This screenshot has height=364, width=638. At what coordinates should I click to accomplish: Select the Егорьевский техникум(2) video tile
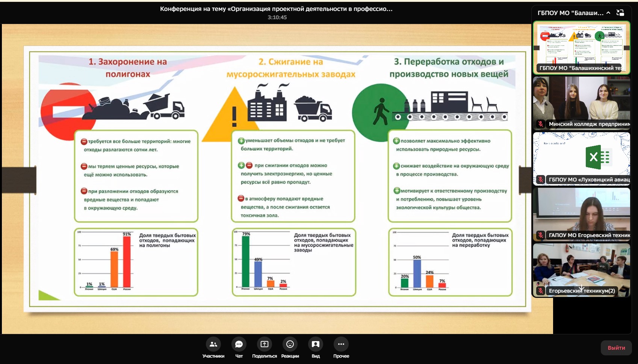pos(581,266)
